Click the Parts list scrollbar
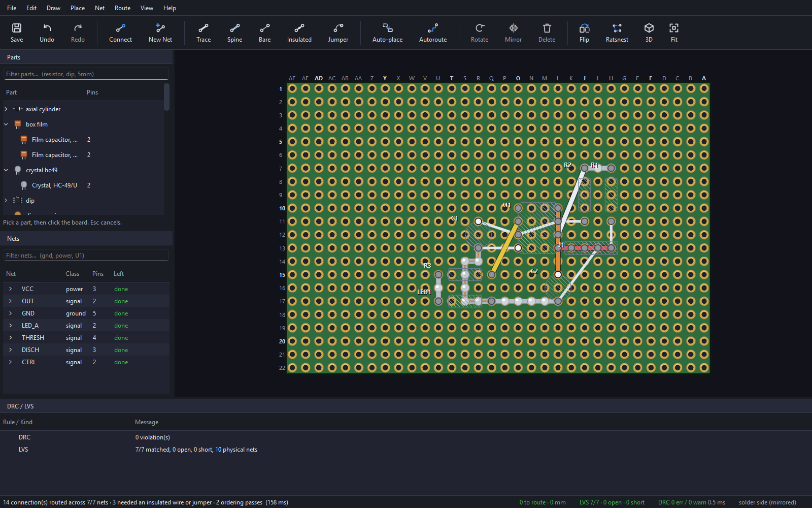The image size is (812, 508). (166, 97)
